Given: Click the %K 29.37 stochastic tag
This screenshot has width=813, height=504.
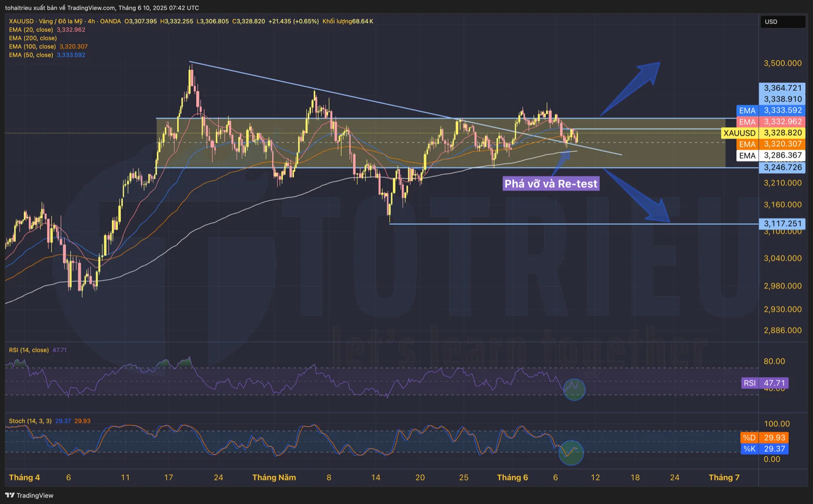Looking at the screenshot, I should [x=764, y=449].
